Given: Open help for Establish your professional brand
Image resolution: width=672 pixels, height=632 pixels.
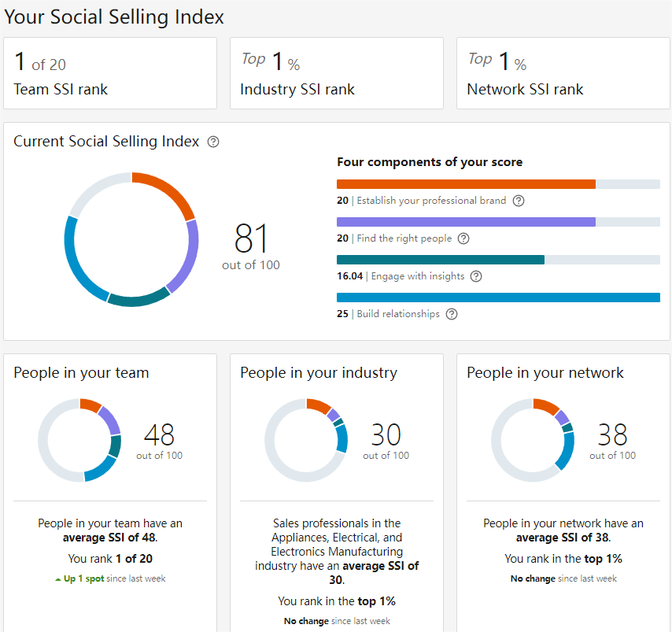Looking at the screenshot, I should (x=518, y=201).
